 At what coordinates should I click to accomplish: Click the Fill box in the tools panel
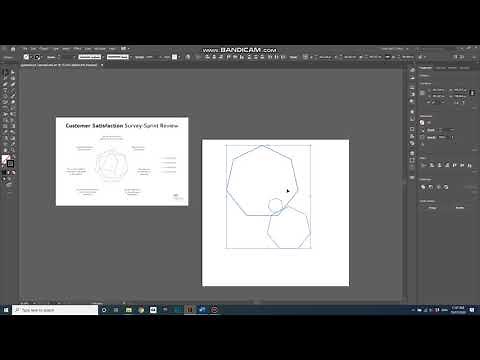tap(5, 159)
